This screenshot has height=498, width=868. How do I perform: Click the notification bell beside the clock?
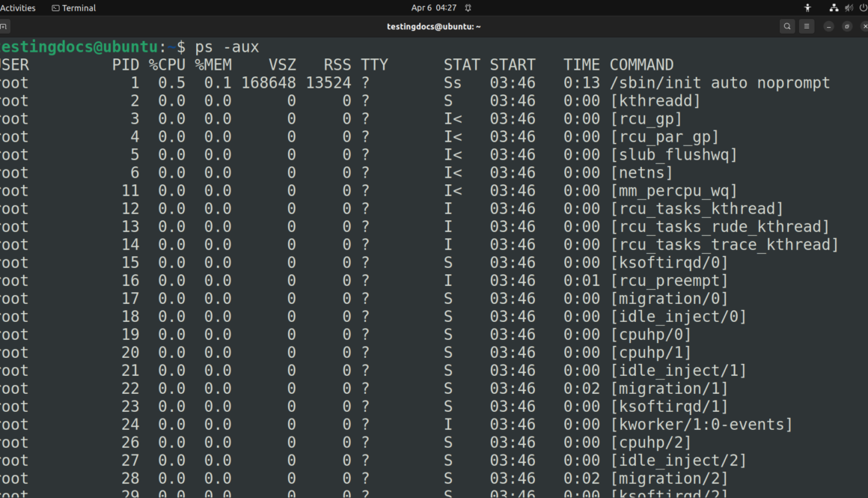(x=468, y=7)
